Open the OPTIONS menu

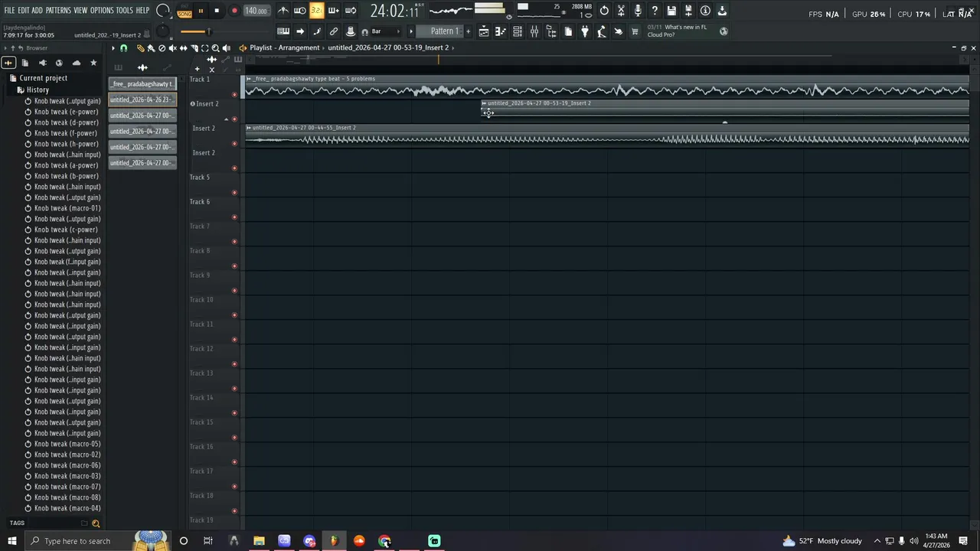coord(102,10)
